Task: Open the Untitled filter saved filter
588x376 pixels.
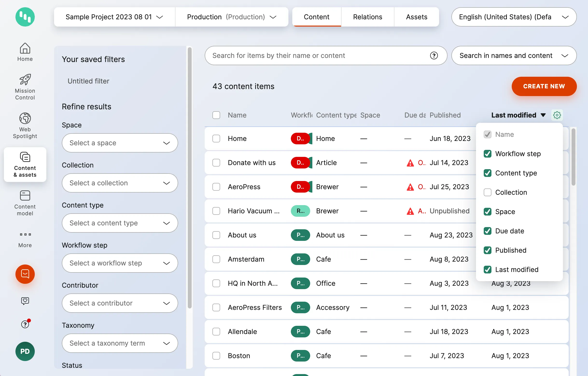Action: pyautogui.click(x=88, y=81)
